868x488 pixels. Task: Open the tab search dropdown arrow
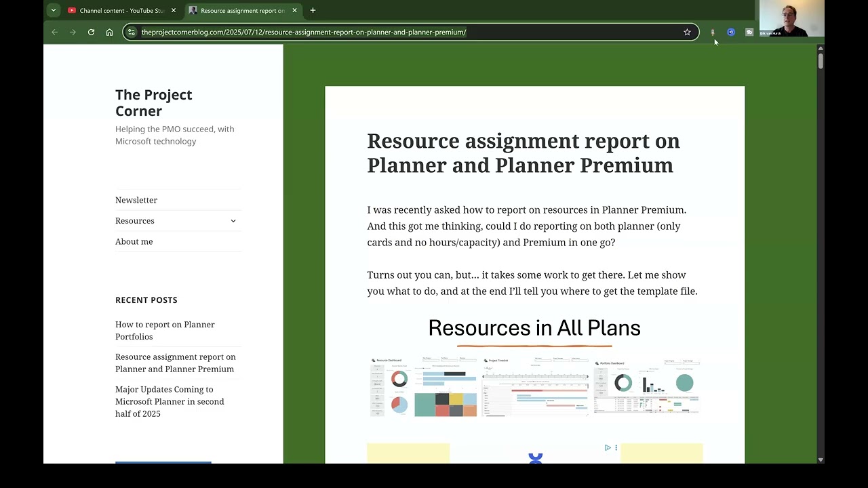click(53, 10)
